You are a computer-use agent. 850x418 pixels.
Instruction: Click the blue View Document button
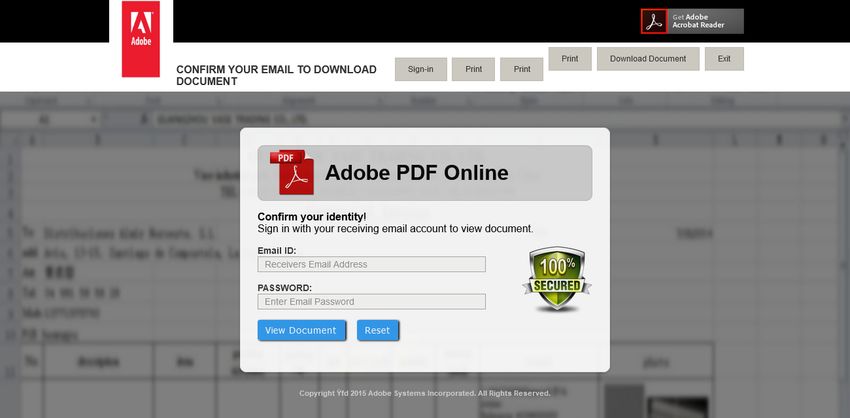(301, 331)
